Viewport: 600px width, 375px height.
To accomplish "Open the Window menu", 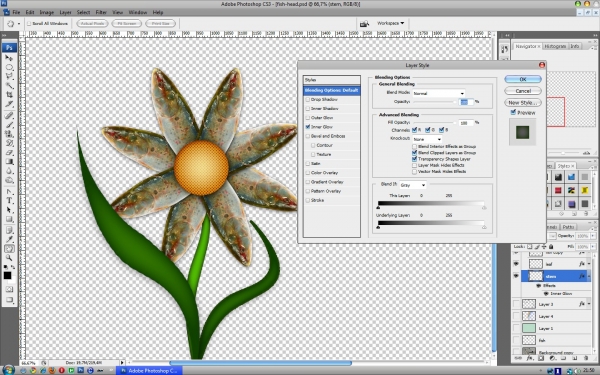I will (138, 12).
